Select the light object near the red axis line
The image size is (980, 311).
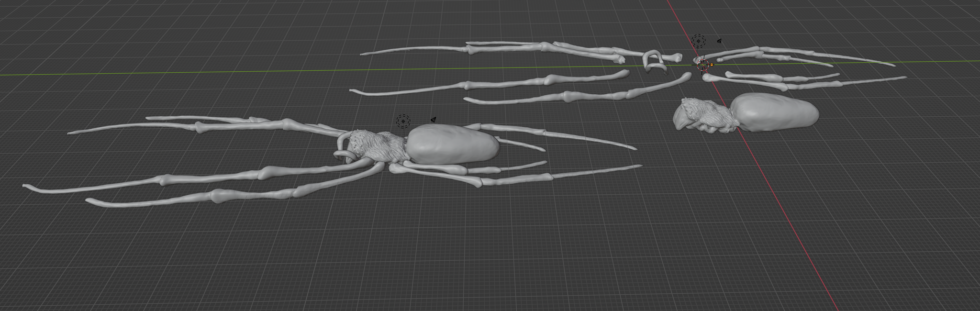click(x=698, y=41)
